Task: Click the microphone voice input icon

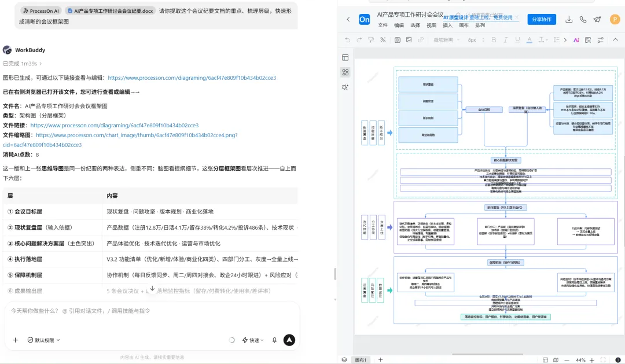Action: point(274,340)
